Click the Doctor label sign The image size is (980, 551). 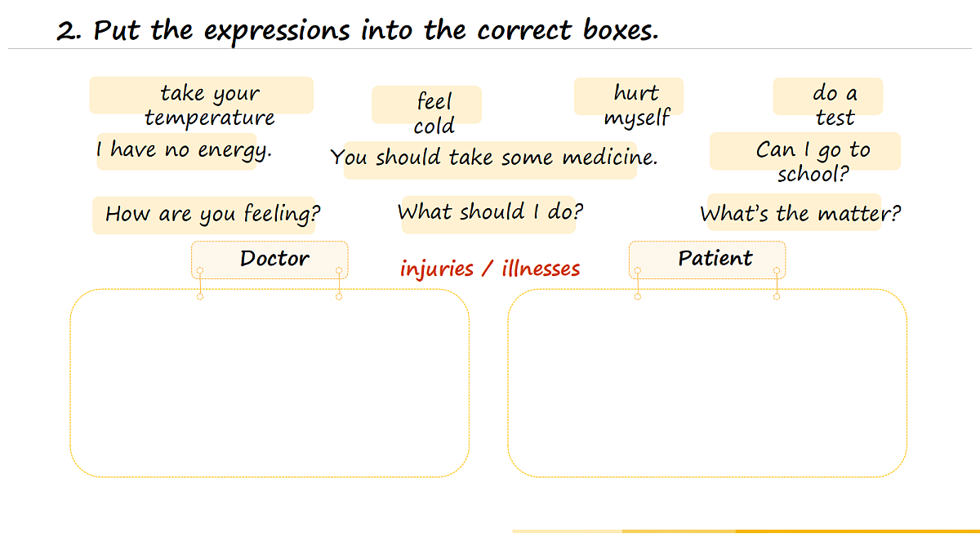[269, 260]
